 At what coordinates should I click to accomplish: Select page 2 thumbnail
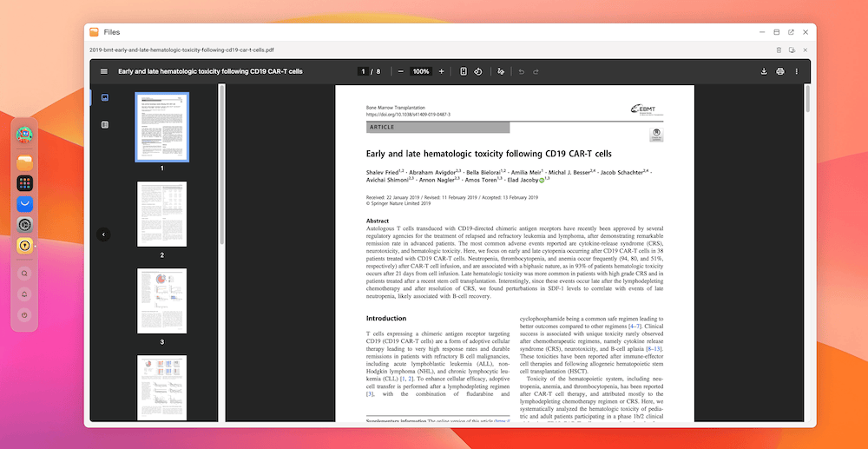point(161,214)
